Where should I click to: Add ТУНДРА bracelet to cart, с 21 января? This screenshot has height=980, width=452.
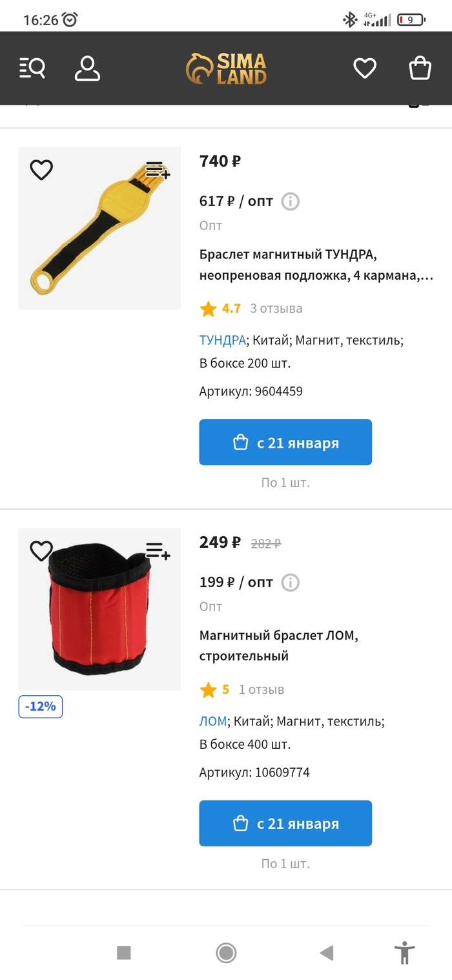click(285, 443)
